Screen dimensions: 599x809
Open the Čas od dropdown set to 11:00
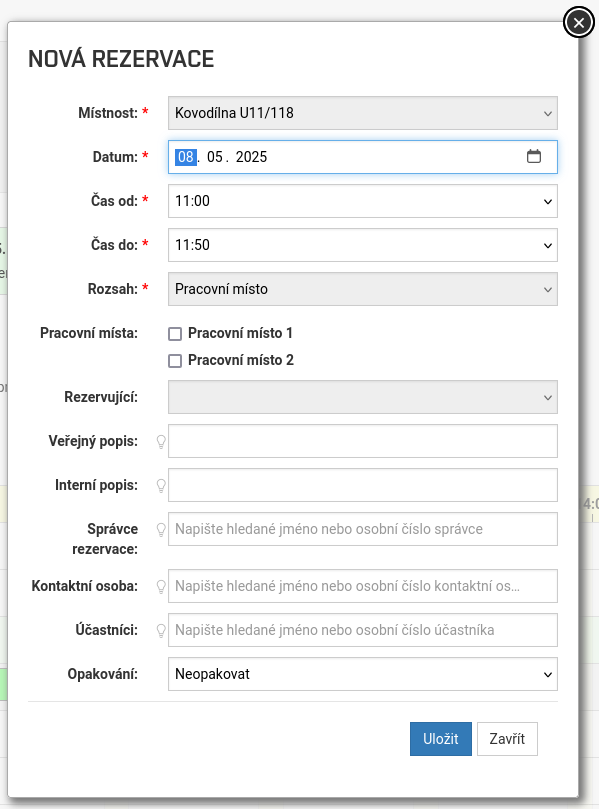(363, 201)
